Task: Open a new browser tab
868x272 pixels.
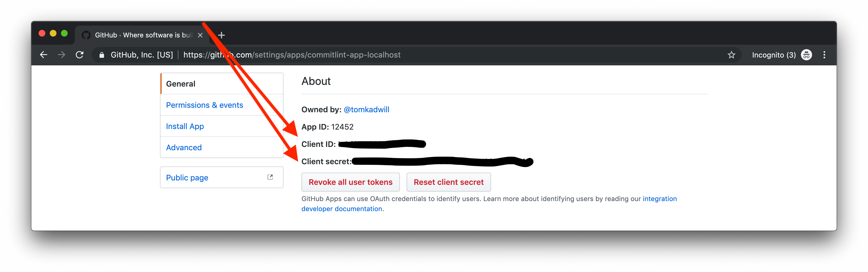Action: tap(221, 35)
